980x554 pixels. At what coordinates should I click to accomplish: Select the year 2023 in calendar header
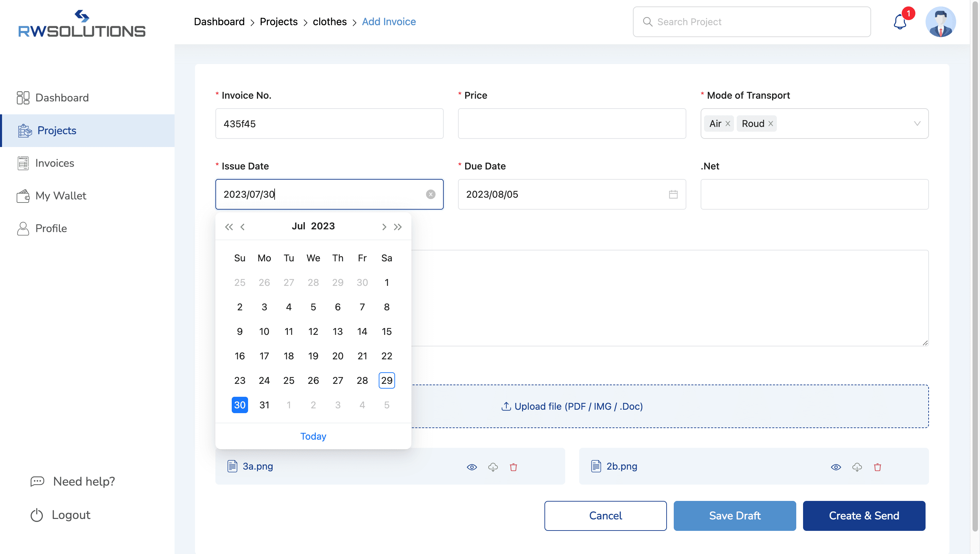pos(323,226)
